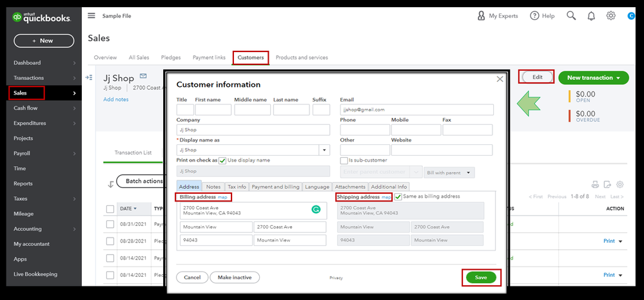Expand the Expenditures sidebar item
Image resolution: width=644 pixels, height=300 pixels.
[44, 123]
